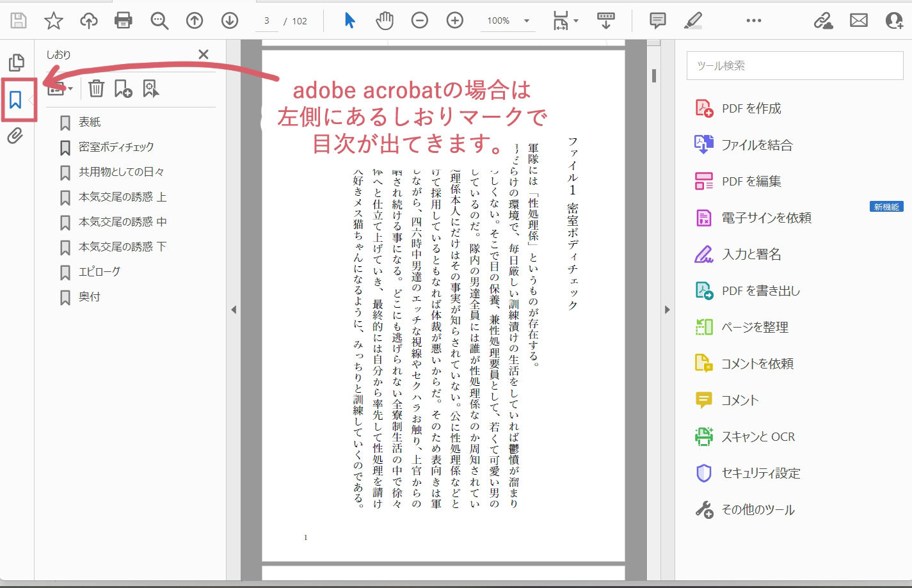The width and height of the screenshot is (912, 588).
Task: Jump to the エピローグ bookmark
Action: tap(99, 272)
